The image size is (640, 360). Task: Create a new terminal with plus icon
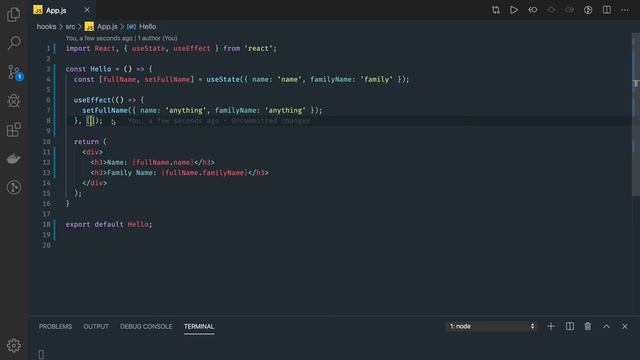551,326
